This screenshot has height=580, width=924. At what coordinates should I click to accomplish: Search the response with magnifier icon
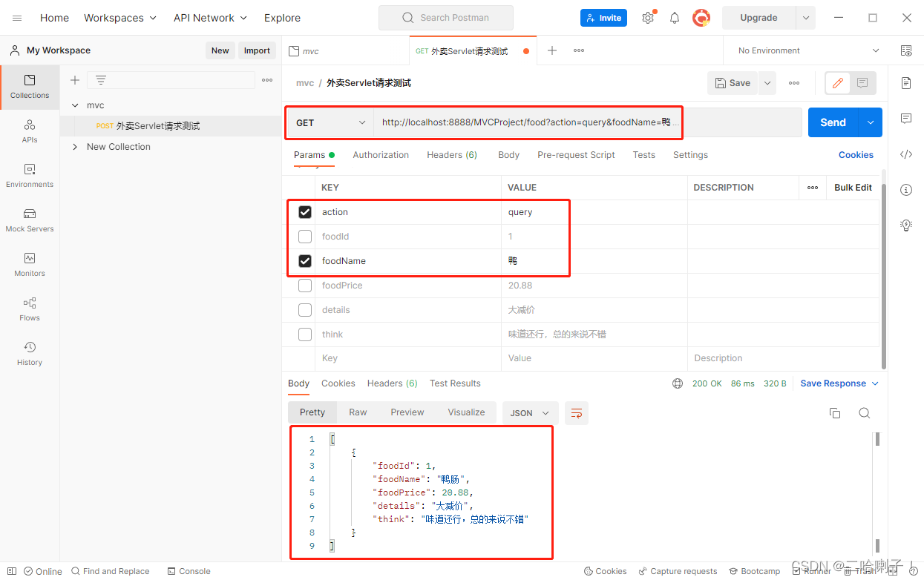pyautogui.click(x=865, y=413)
